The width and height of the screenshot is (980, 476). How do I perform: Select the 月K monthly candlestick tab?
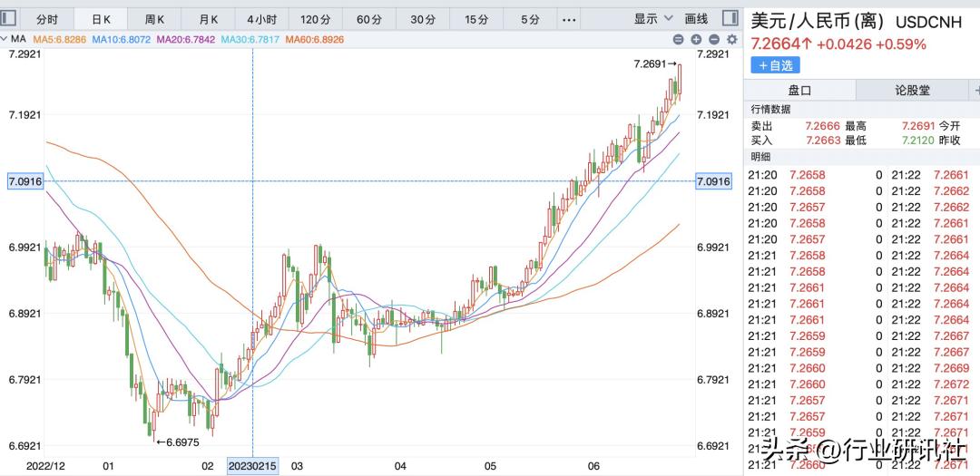209,19
